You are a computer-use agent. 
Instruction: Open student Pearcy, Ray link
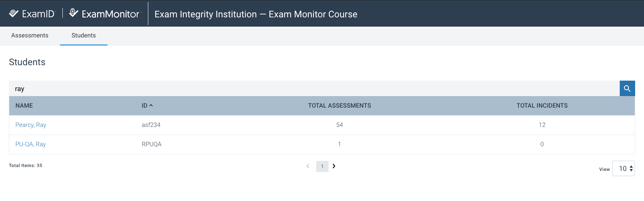coord(31,125)
